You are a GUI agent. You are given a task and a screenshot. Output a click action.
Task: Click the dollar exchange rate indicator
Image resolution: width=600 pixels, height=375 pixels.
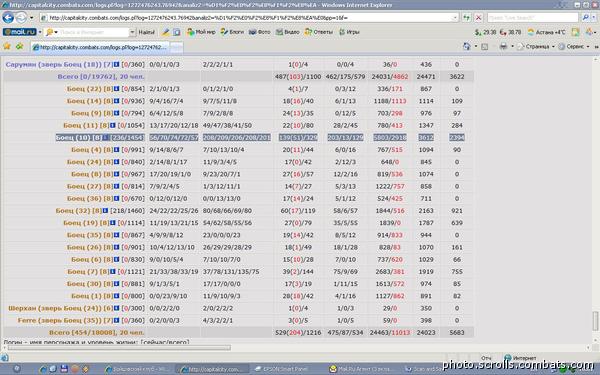pos(485,32)
